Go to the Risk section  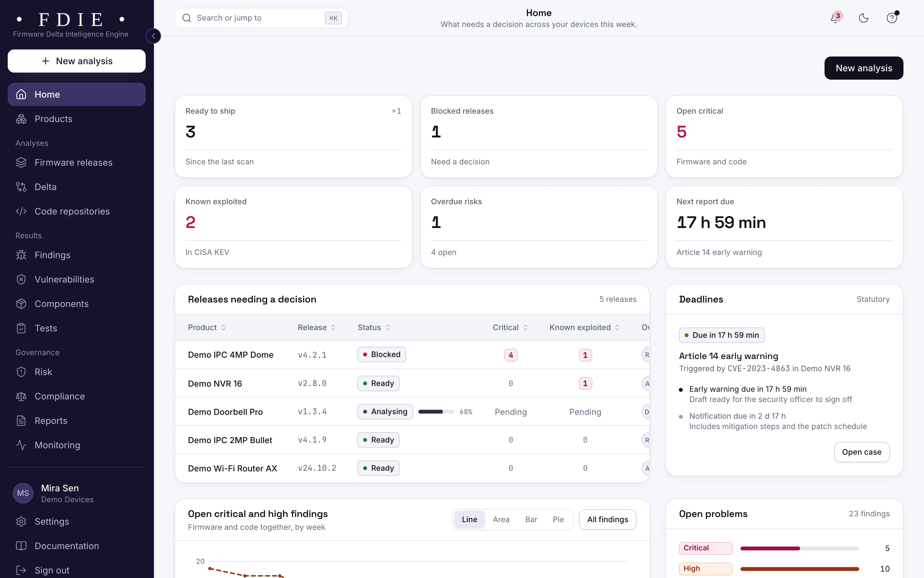tap(76, 372)
